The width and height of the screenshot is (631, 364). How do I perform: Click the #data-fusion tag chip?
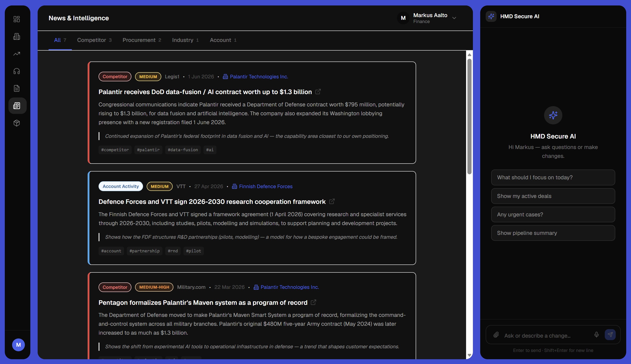[183, 150]
